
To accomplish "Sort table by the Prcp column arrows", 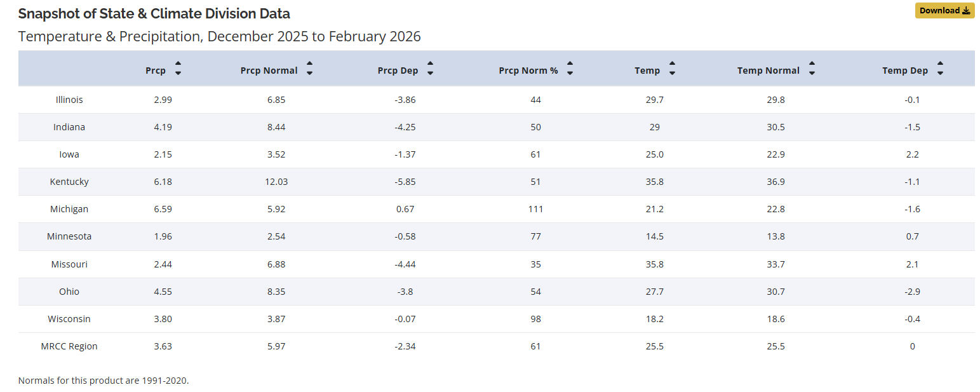I will [x=178, y=69].
